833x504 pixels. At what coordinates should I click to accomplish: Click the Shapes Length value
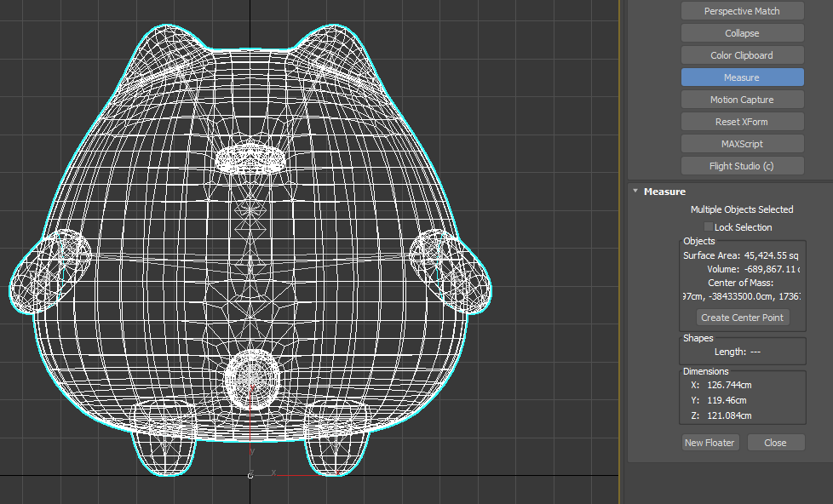(755, 352)
